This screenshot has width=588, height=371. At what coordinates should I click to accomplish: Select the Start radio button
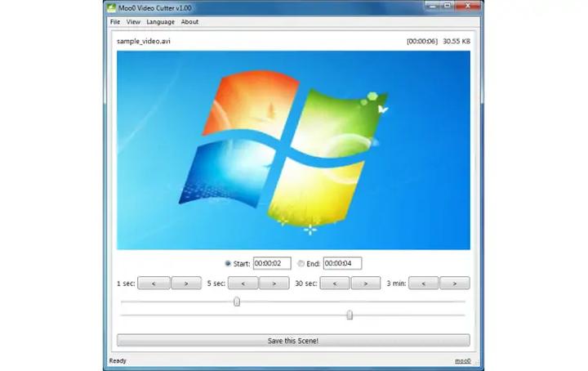[228, 263]
